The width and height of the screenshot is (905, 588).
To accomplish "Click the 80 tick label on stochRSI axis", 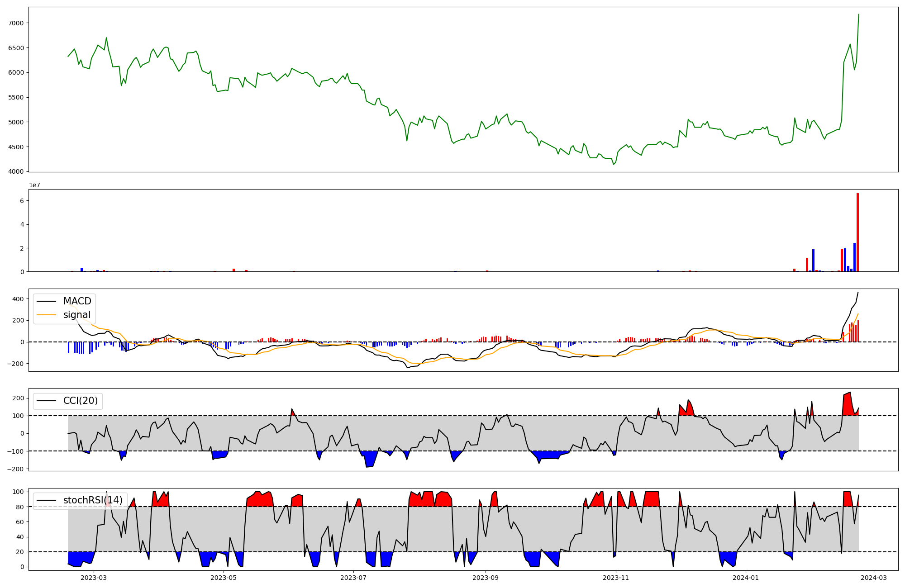I will click(x=20, y=507).
